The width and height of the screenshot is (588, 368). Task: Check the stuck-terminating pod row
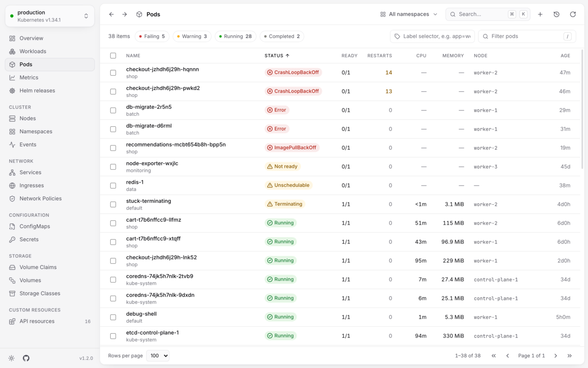point(113,204)
